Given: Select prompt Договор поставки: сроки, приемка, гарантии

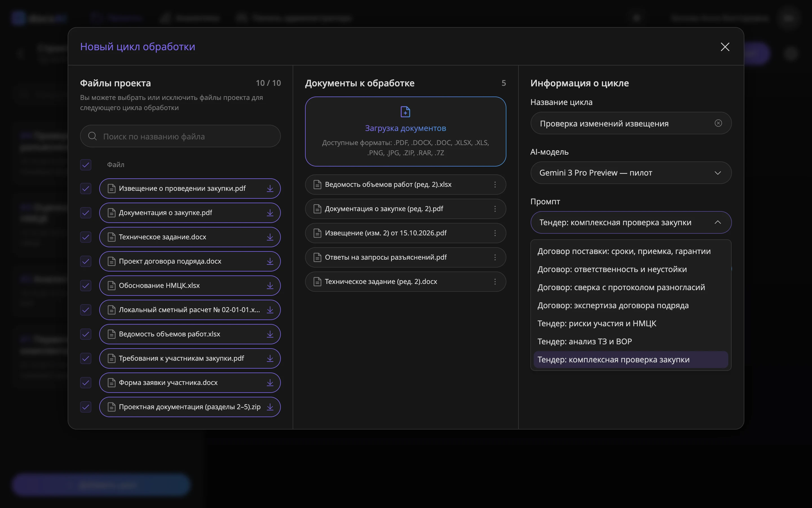Looking at the screenshot, I should 631,251.
